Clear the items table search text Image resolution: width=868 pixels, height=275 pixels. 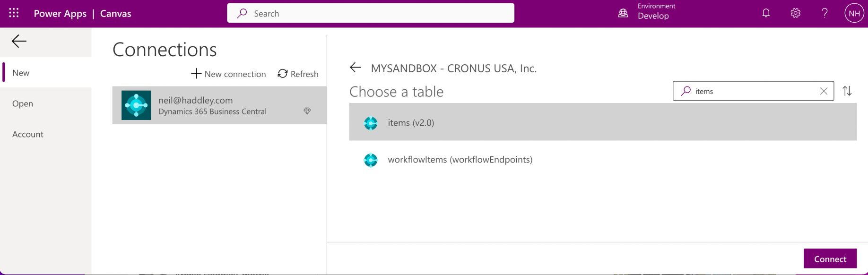click(824, 91)
